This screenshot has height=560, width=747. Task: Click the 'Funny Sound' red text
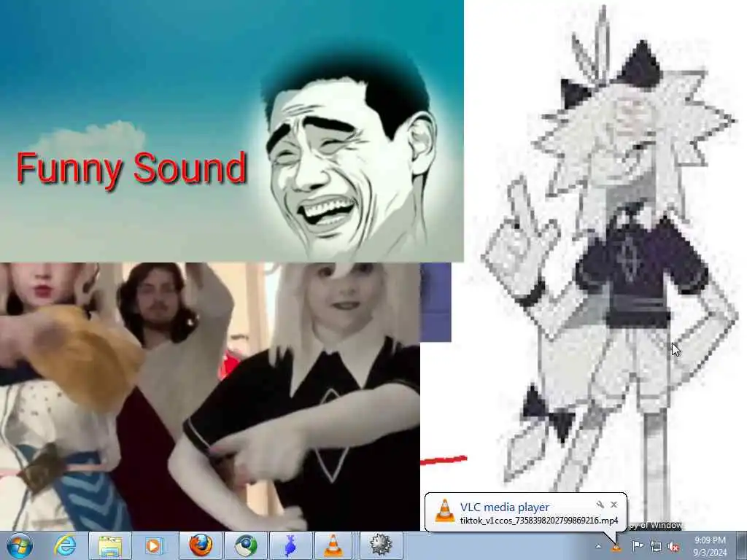pos(131,168)
